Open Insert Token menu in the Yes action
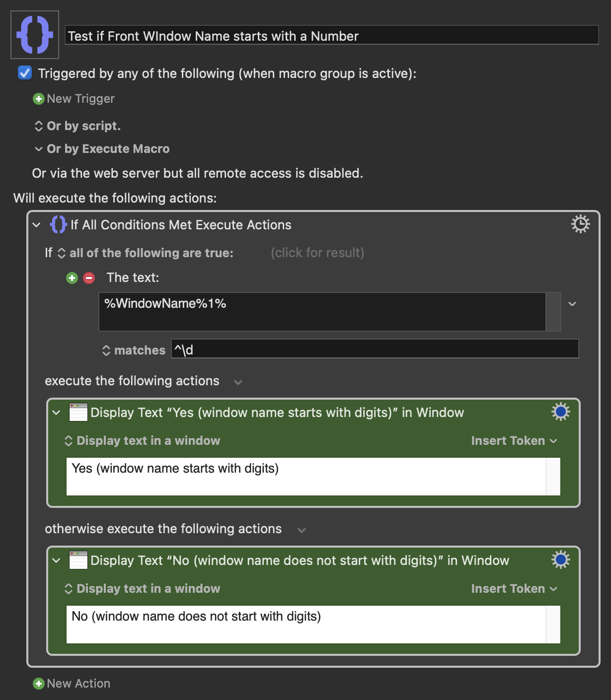611x700 pixels. tap(514, 441)
